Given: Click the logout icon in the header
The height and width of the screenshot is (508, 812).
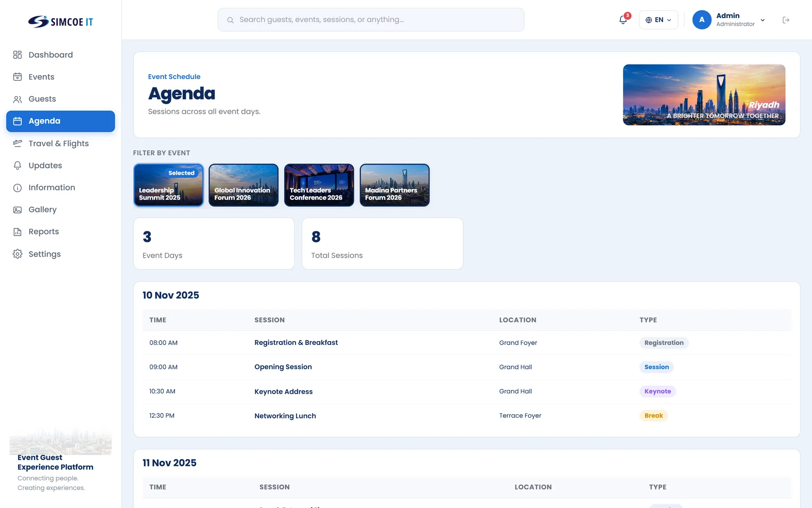Looking at the screenshot, I should click(786, 20).
